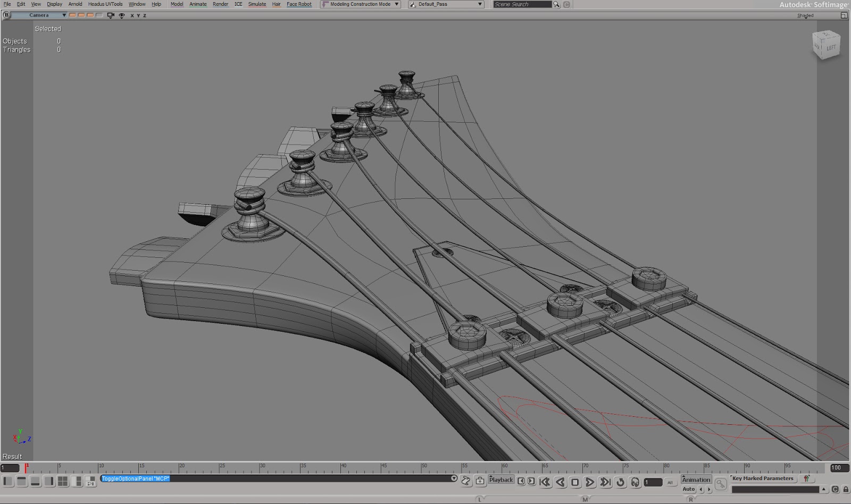Toggle the X axis lock in viewport header
The width and height of the screenshot is (851, 504).
(x=131, y=15)
